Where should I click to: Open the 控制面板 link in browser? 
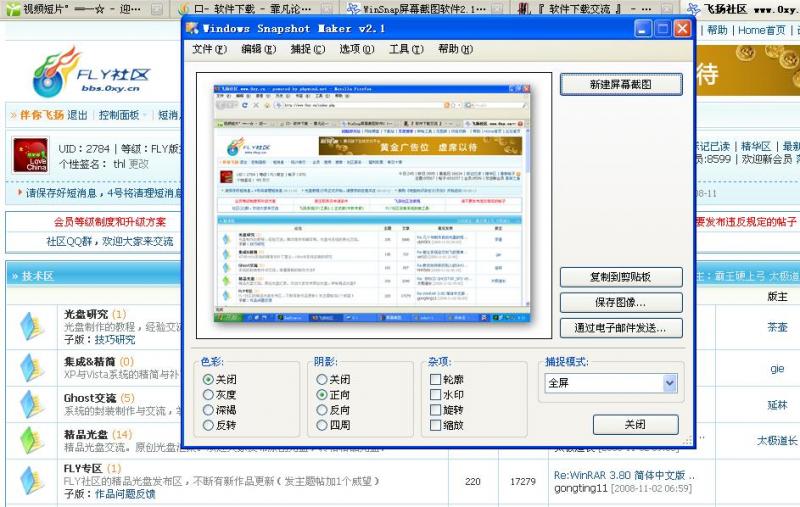click(x=119, y=115)
